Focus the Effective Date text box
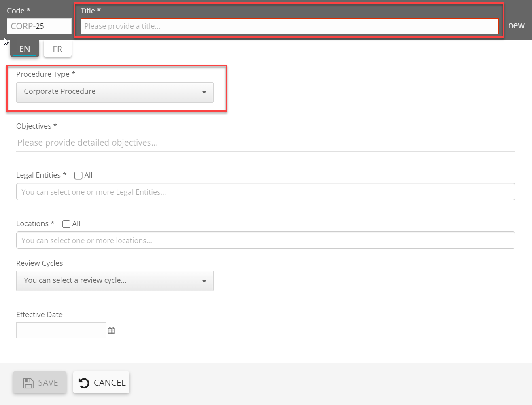 (x=61, y=331)
